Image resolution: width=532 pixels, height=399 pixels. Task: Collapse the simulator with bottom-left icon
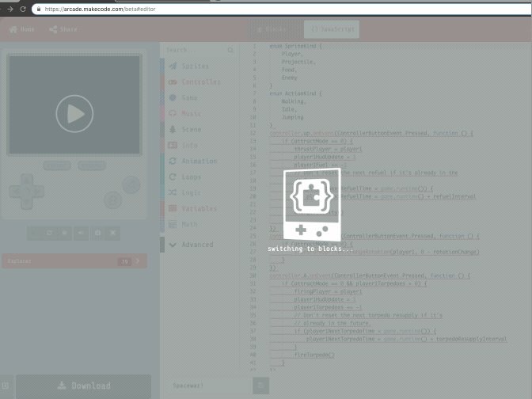click(x=5, y=386)
